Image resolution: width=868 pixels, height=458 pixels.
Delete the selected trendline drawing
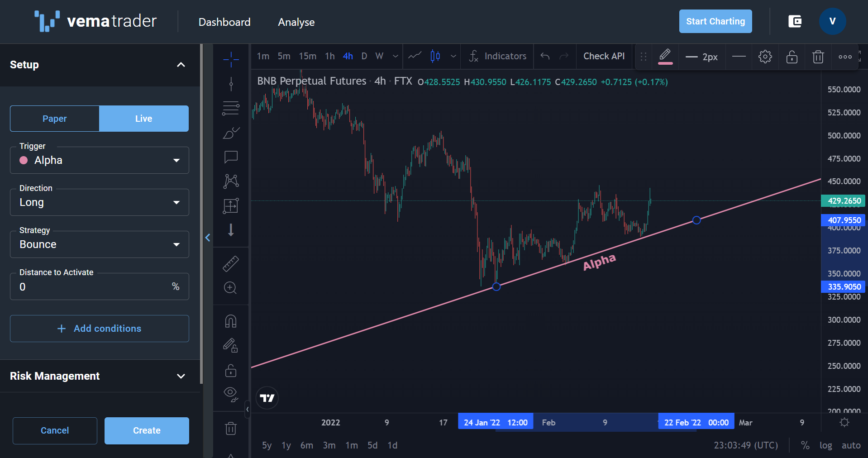coord(818,57)
